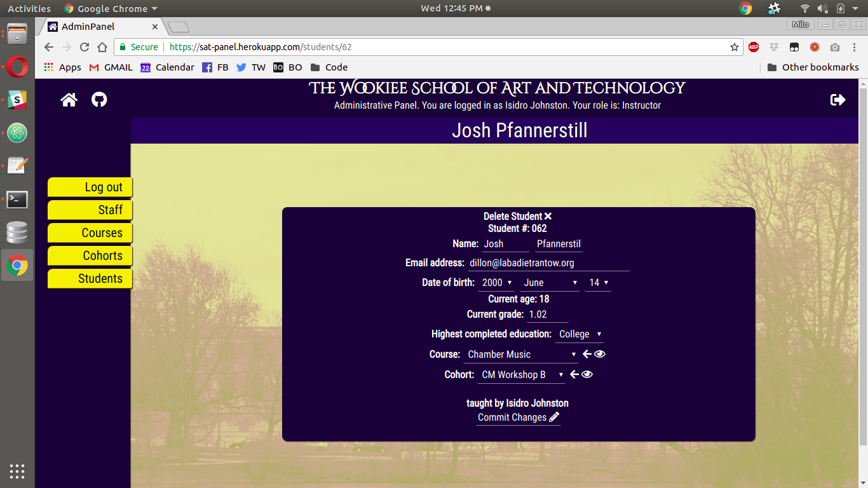Click the volume icon in top bar

point(822,9)
